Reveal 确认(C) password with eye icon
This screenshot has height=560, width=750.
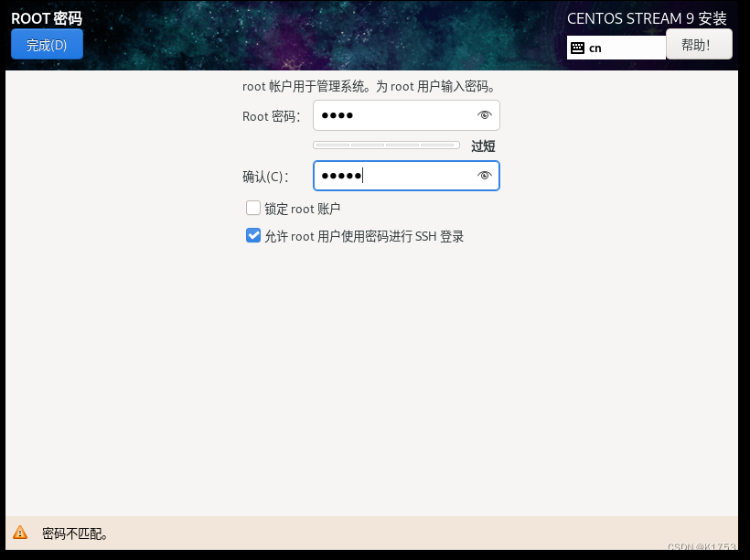coord(484,176)
